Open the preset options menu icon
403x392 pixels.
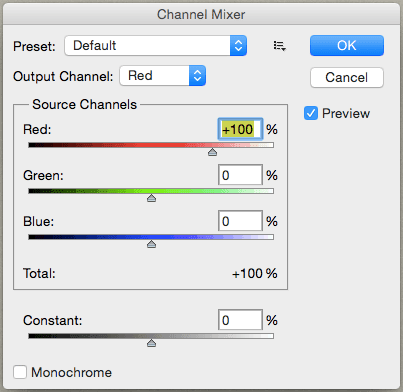pos(279,46)
